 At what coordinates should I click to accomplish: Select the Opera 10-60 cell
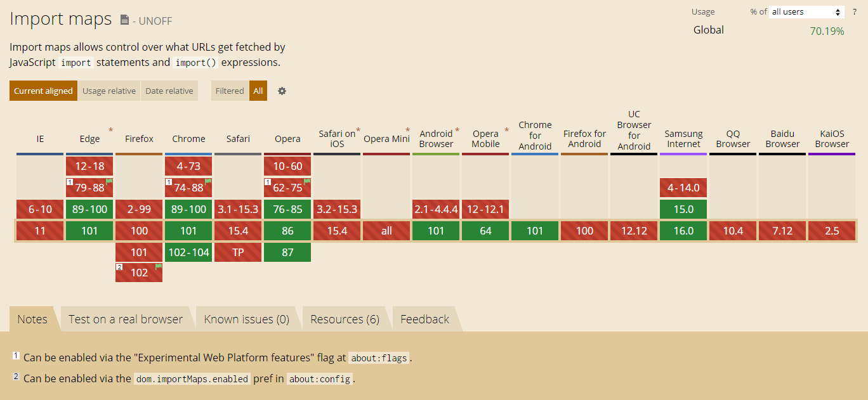[x=287, y=166]
